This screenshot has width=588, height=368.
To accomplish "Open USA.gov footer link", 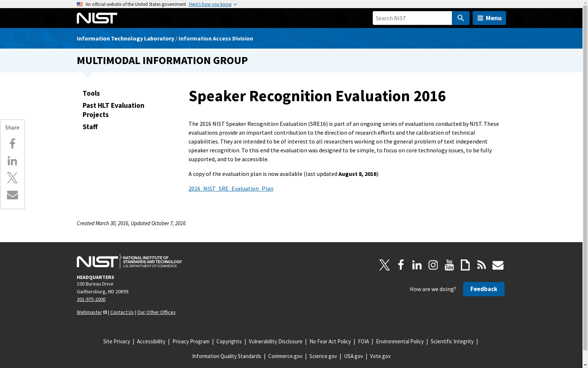I will click(354, 356).
